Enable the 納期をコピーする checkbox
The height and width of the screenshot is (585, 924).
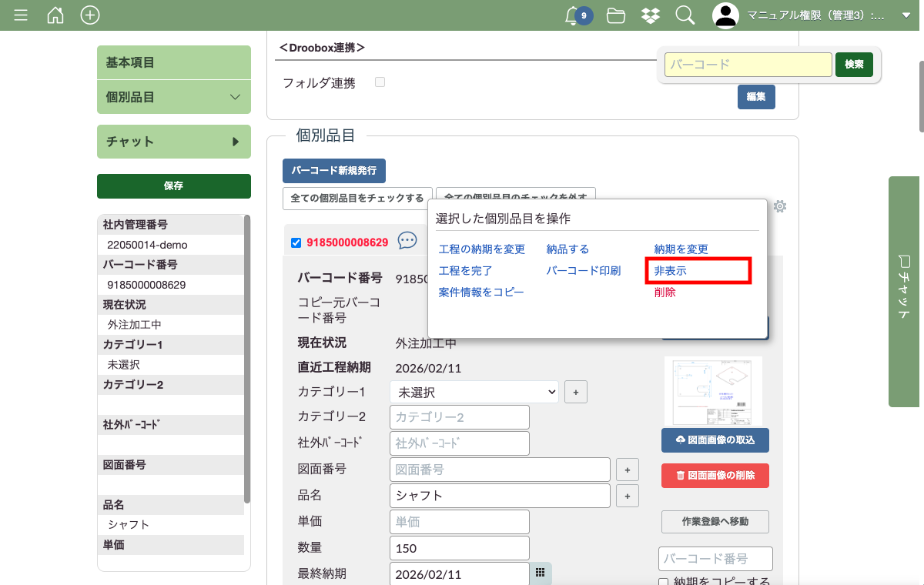click(x=664, y=582)
